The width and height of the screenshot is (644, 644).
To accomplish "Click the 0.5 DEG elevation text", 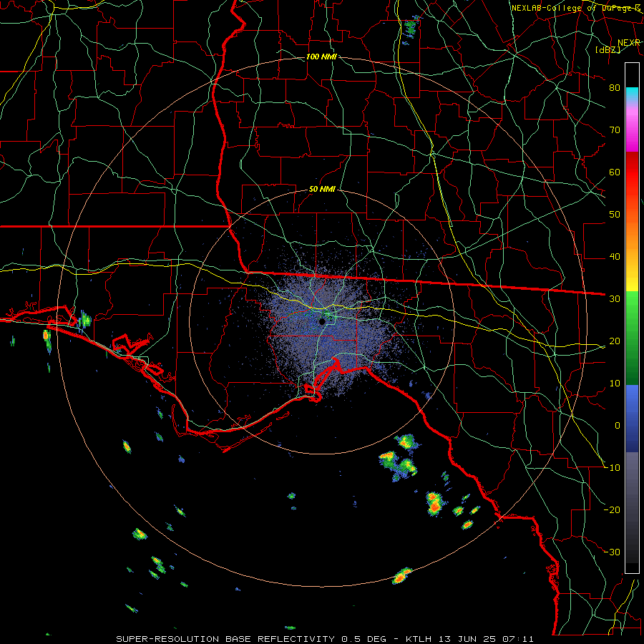I will pyautogui.click(x=364, y=639).
